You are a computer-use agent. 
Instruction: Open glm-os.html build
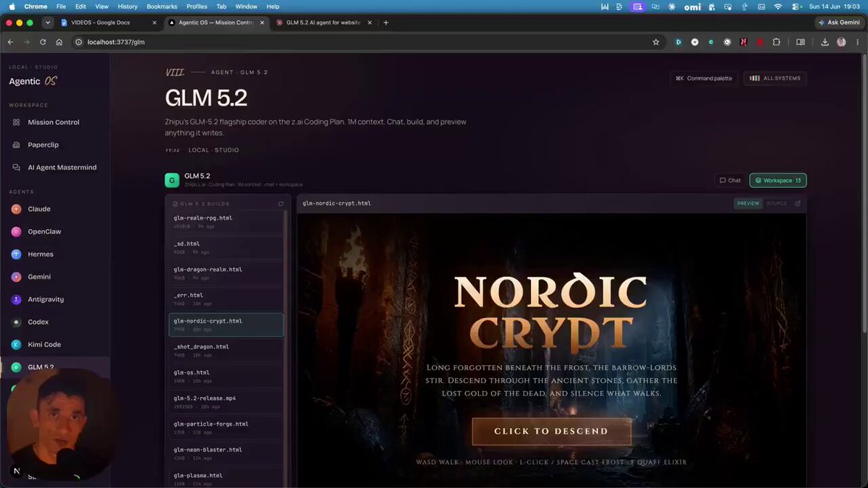226,376
